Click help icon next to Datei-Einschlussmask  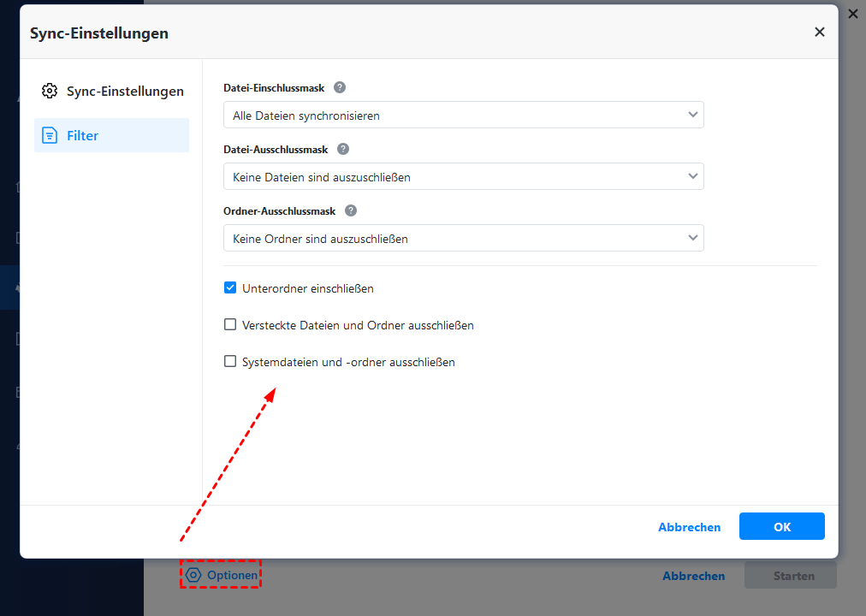(340, 87)
